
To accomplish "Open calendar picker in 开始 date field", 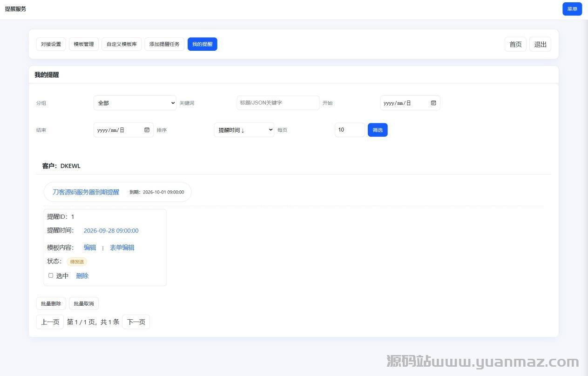I will [433, 103].
